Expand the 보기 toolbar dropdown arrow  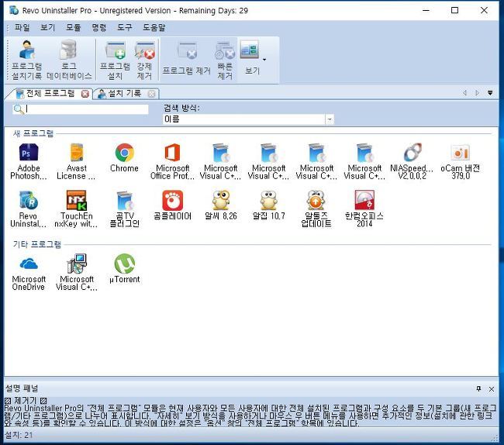coord(264,60)
